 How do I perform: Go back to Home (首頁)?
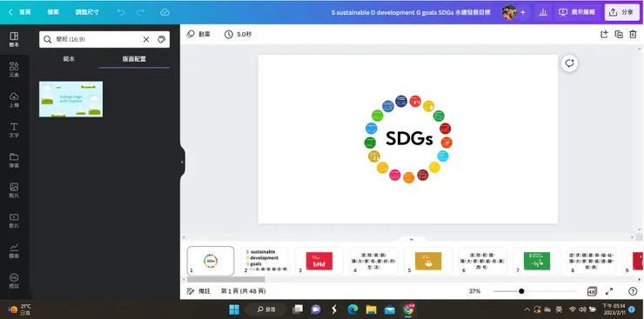[20, 12]
